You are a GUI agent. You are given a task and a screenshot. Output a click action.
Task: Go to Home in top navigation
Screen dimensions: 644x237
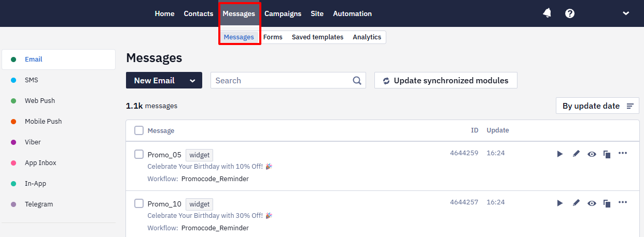click(x=164, y=13)
